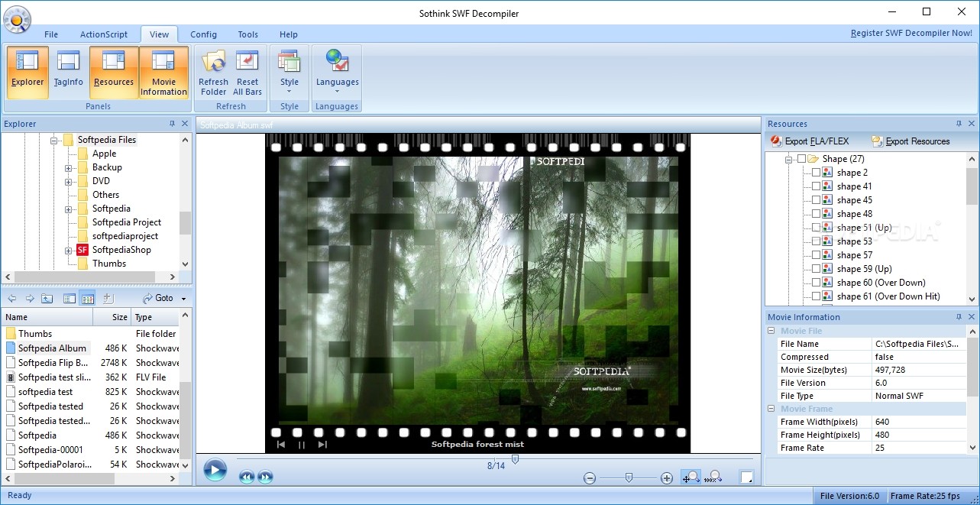This screenshot has height=505, width=980.
Task: Play the SWF movie
Action: [x=215, y=470]
